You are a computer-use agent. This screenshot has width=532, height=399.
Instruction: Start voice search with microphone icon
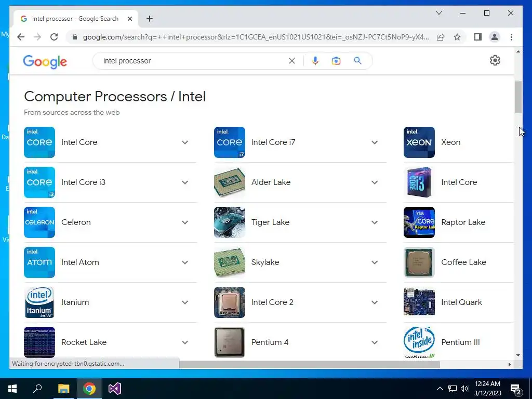315,61
